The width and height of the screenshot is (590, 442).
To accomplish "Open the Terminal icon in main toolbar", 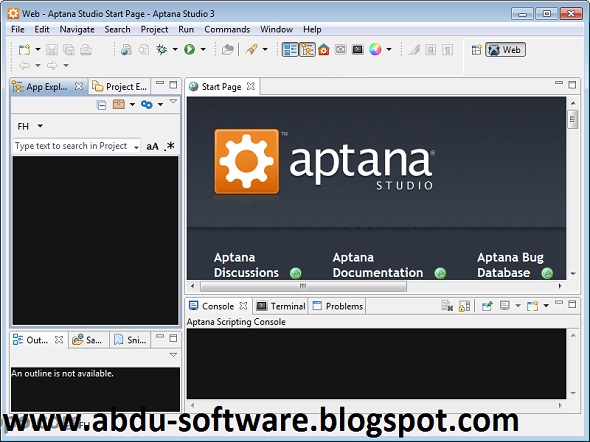I will click(357, 49).
